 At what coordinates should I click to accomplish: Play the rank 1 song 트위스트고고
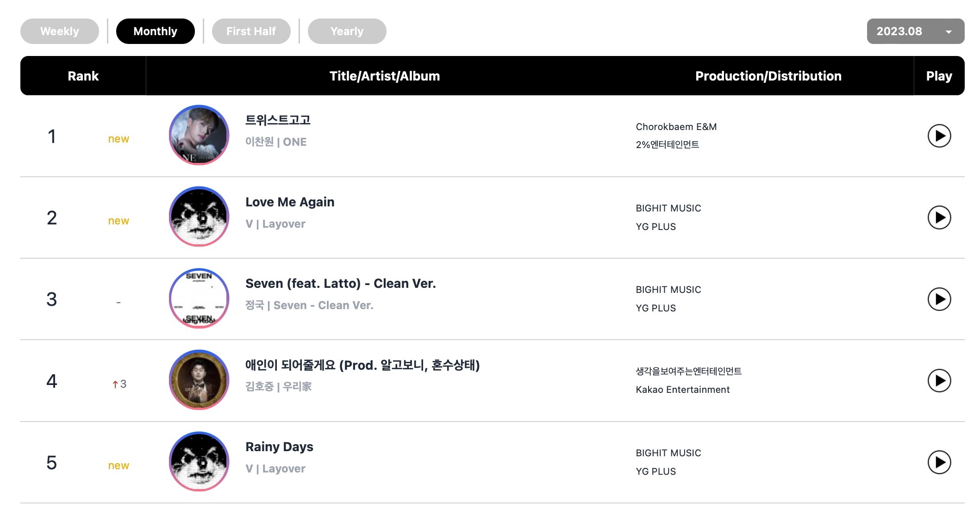point(939,136)
